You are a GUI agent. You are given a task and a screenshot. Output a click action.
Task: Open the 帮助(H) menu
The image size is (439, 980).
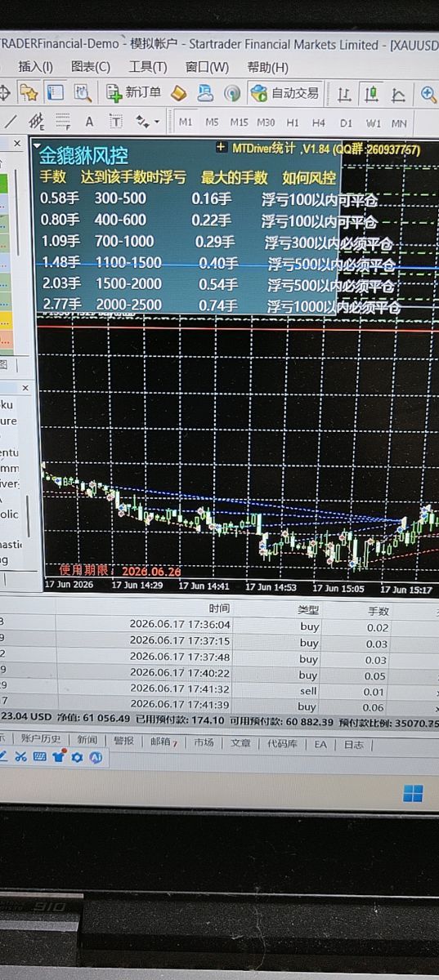pyautogui.click(x=267, y=67)
